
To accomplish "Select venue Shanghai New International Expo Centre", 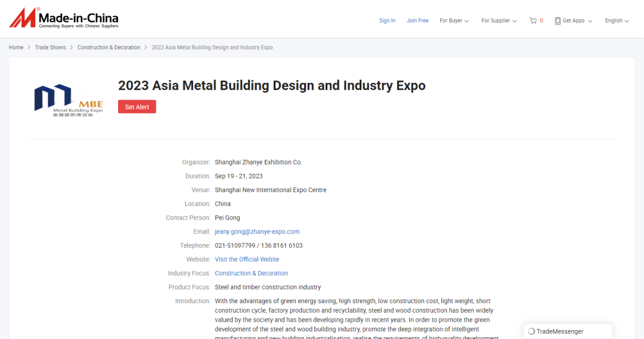I will 271,190.
